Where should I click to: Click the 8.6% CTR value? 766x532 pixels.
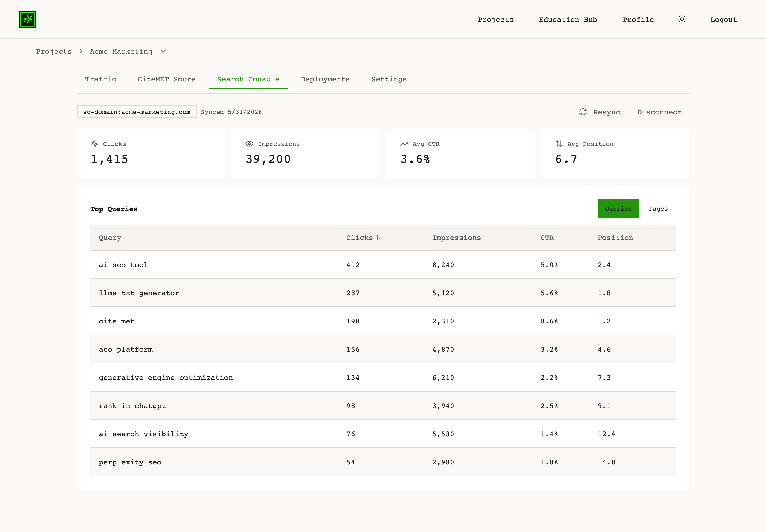549,321
